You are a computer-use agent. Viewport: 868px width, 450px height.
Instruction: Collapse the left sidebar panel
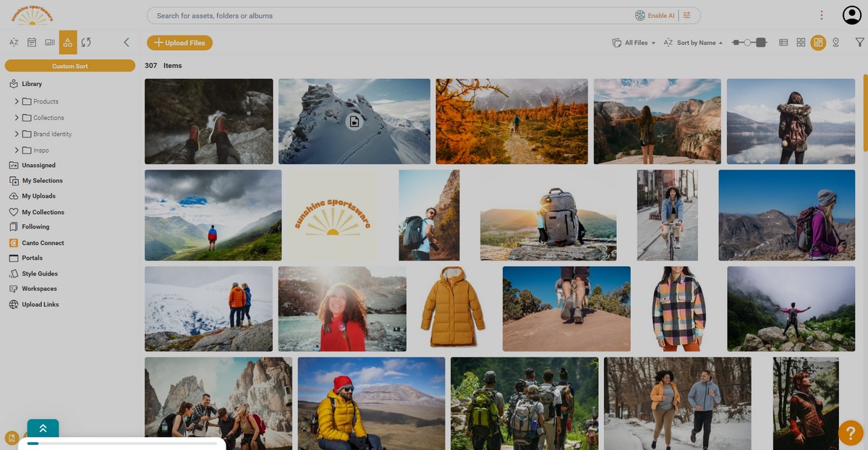pos(127,43)
